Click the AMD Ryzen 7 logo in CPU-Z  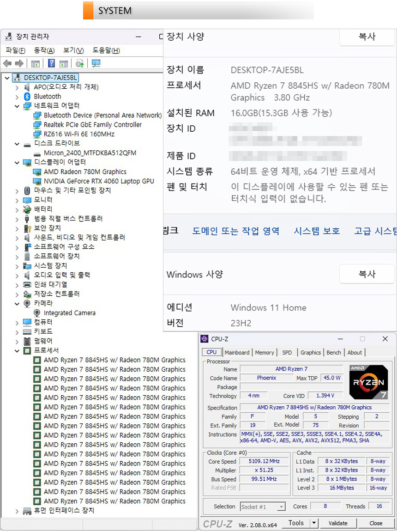pyautogui.click(x=368, y=382)
